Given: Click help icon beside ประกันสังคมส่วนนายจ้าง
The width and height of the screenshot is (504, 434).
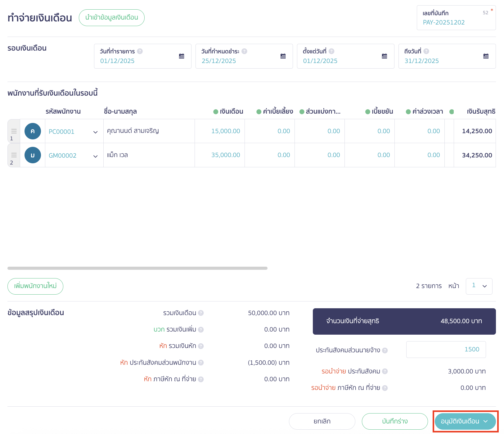Looking at the screenshot, I should click(385, 350).
